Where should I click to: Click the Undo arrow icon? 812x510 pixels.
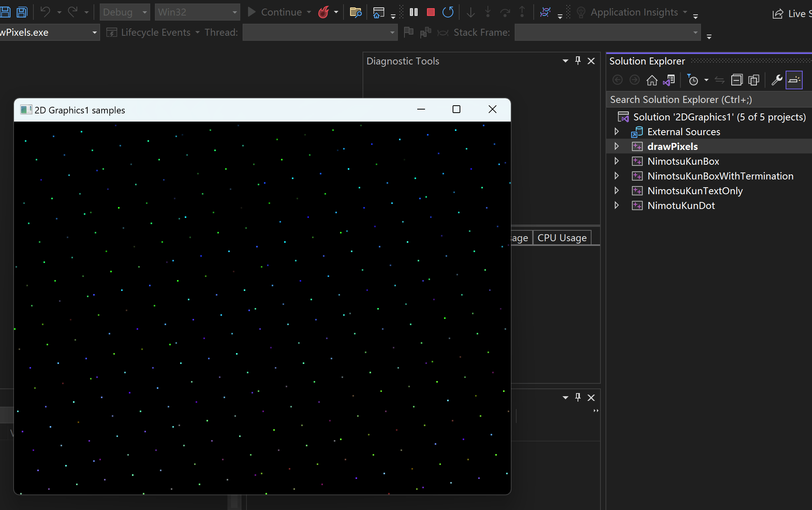(45, 12)
